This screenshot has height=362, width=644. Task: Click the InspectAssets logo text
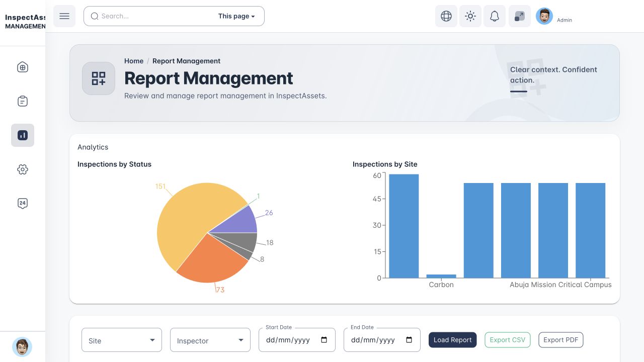pyautogui.click(x=25, y=22)
